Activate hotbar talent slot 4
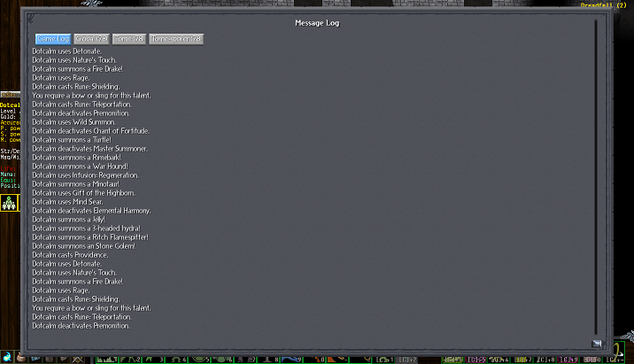 (x=177, y=360)
